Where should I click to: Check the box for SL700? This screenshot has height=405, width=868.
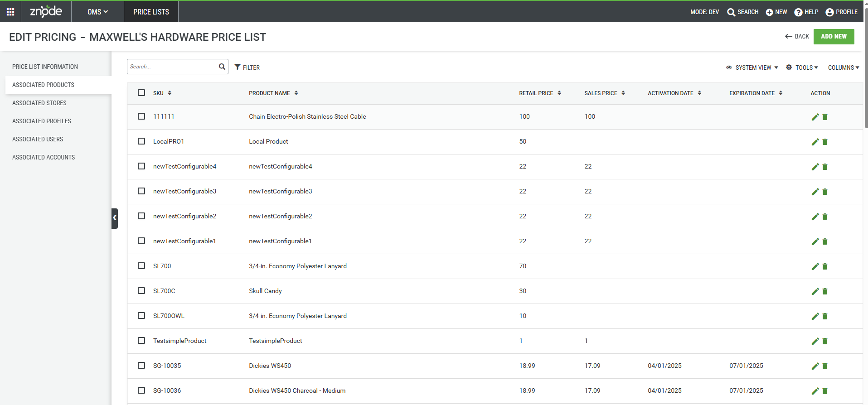click(141, 265)
